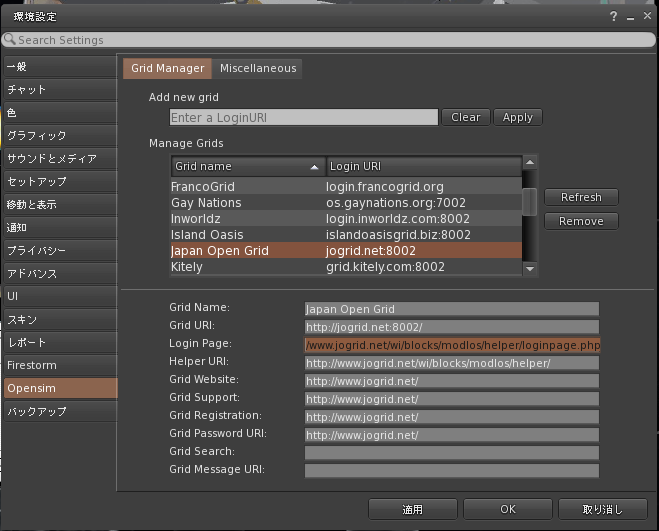659x531 pixels.
Task: Click scroll down arrow in grid list
Action: point(530,268)
